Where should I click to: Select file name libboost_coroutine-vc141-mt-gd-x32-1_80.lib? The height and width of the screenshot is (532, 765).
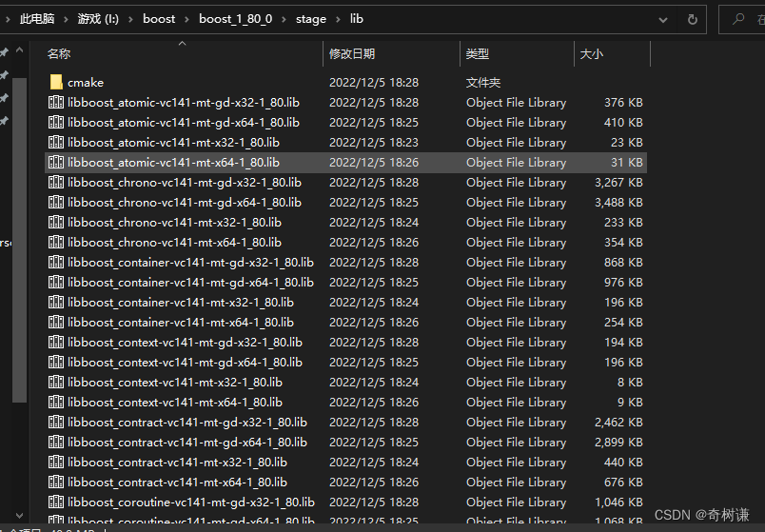191,502
